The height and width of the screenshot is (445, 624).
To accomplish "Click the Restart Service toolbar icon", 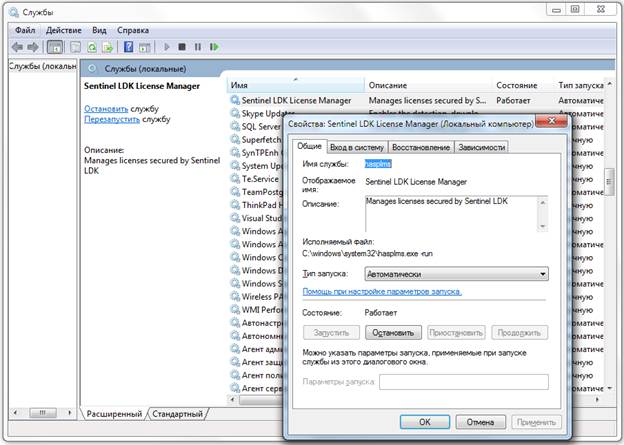I will (x=214, y=47).
